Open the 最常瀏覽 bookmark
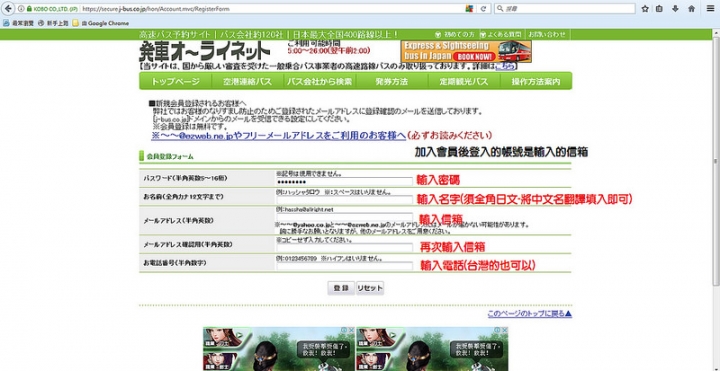Screen dimensions: 720x371 (x=17, y=23)
